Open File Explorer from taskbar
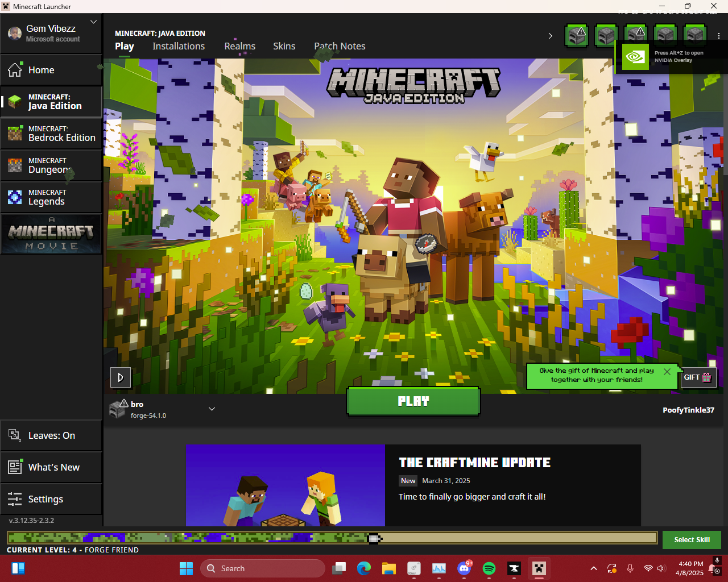728x582 pixels. click(389, 568)
